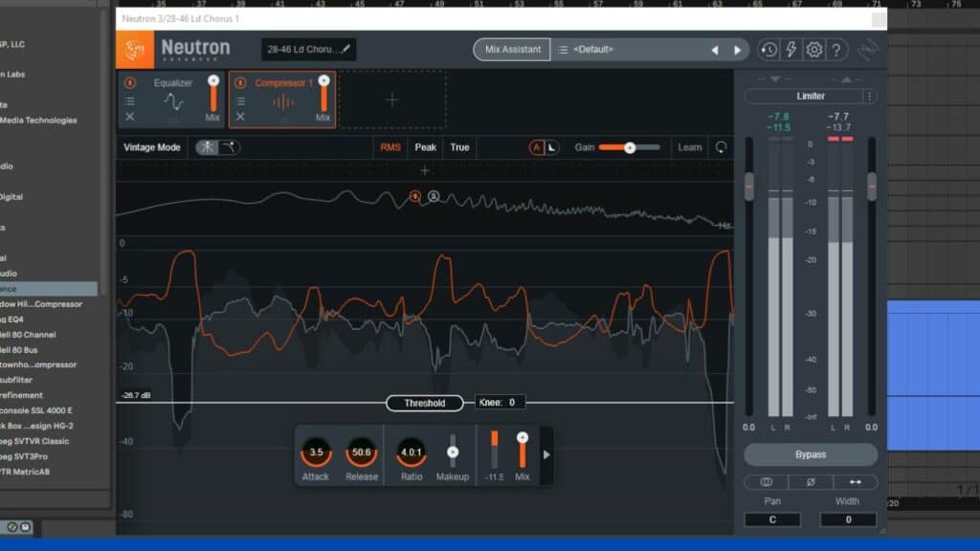Toggle Equalizer module power button
The width and height of the screenshot is (980, 551).
coord(130,83)
